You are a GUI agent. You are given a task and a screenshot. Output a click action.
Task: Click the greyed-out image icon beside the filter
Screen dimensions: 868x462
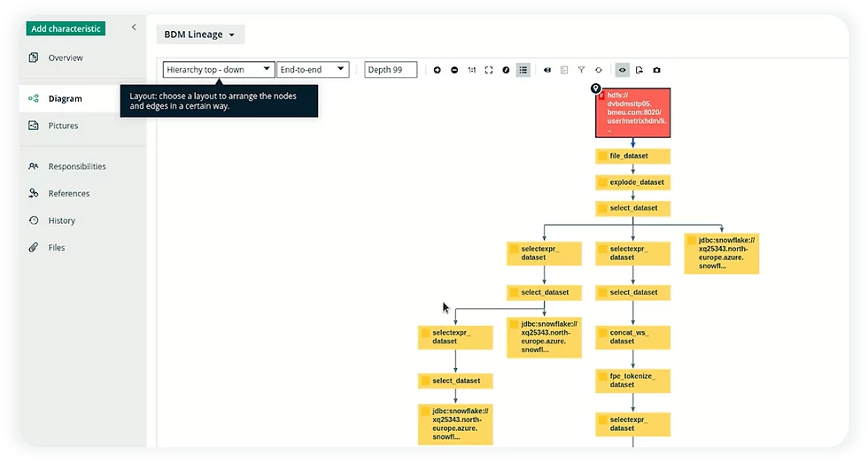coord(564,70)
